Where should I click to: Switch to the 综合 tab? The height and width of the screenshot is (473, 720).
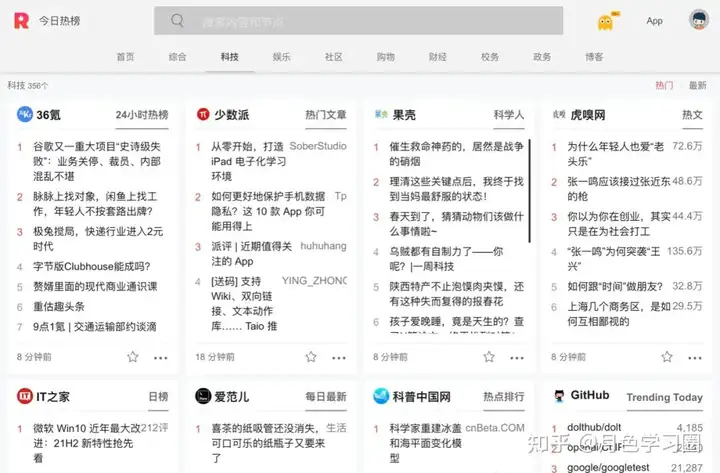point(177,57)
